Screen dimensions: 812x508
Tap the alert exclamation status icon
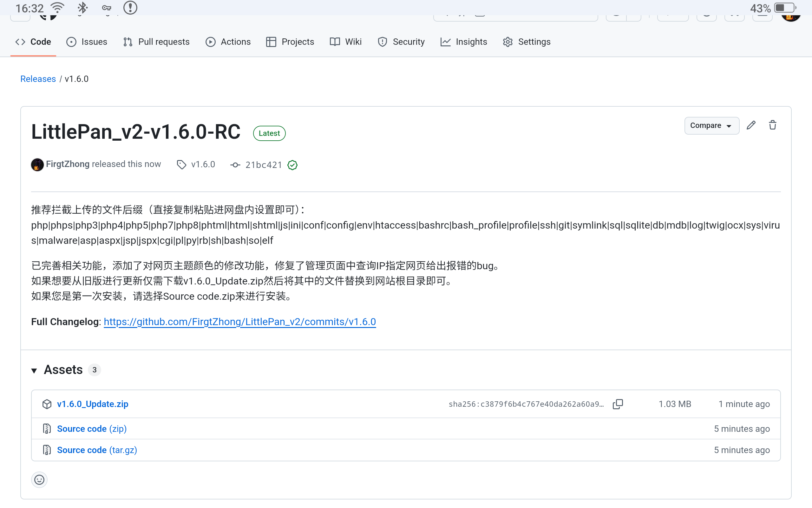130,7
